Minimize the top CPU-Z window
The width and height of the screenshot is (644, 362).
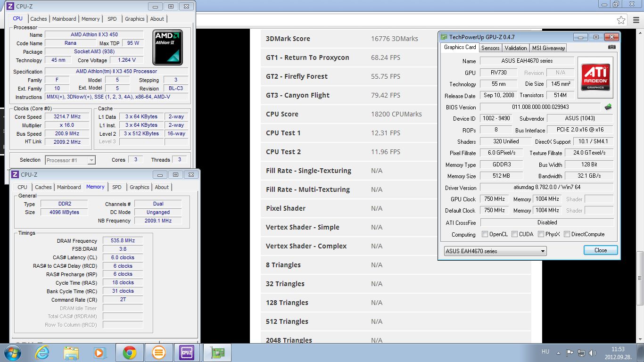pyautogui.click(x=156, y=6)
